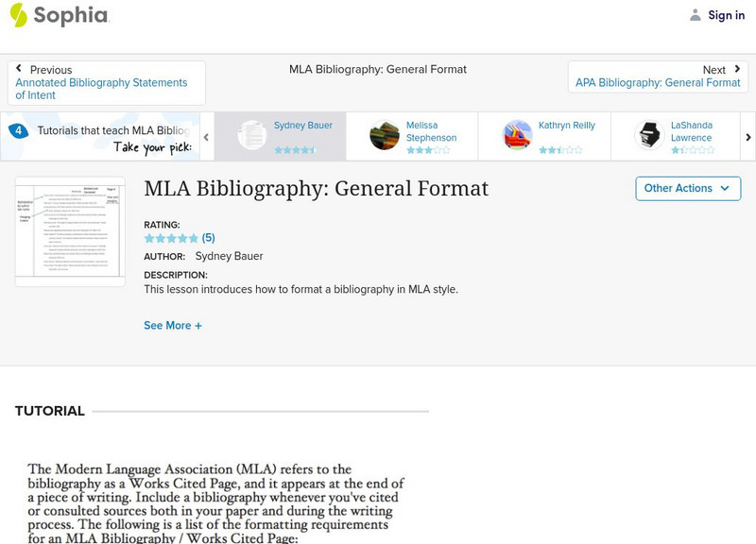Screen dimensions: 756x544
Task: Click the person icon next to Sign in
Action: point(694,14)
